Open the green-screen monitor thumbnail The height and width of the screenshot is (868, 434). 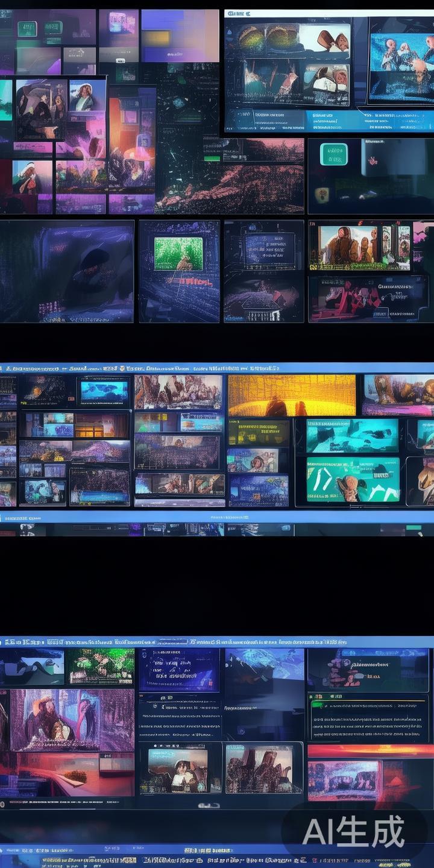[178, 253]
